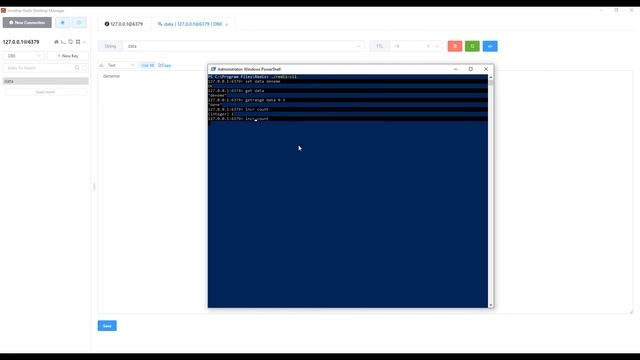Switch to the 127.0.0.1@6379 status tab
Image resolution: width=640 pixels, height=360 pixels.
point(124,24)
